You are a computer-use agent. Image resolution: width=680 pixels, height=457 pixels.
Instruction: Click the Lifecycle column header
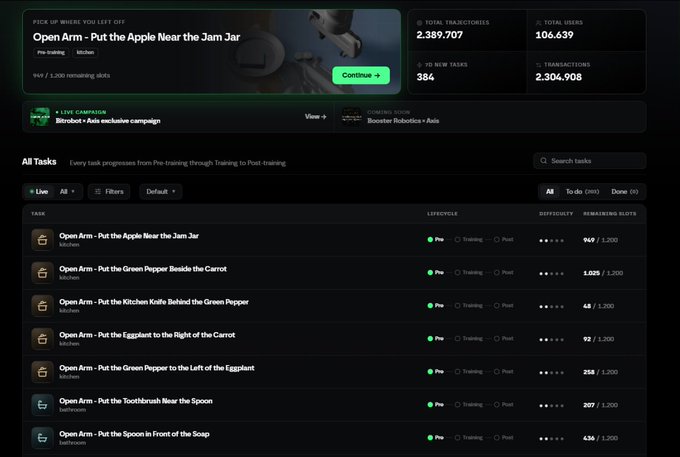(x=442, y=213)
